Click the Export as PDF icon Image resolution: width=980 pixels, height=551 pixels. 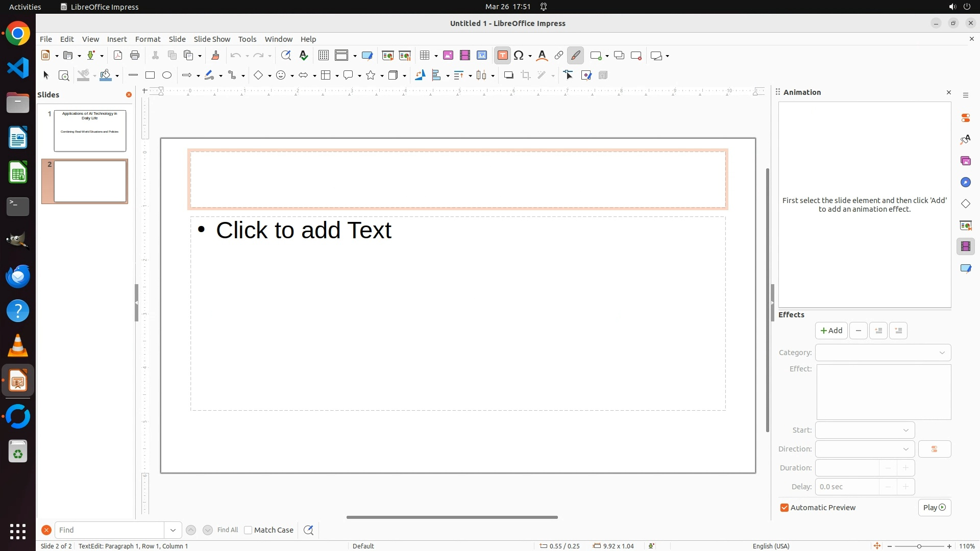[x=118, y=56]
